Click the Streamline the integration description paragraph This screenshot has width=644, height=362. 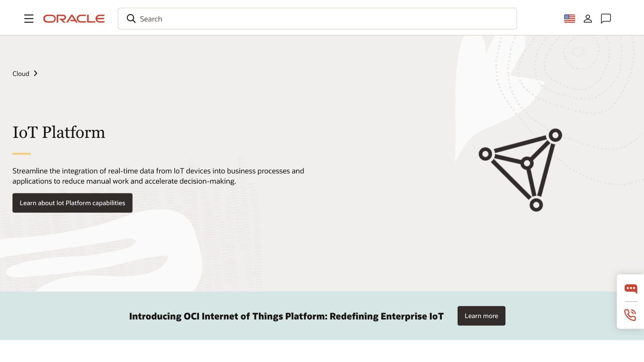(158, 176)
